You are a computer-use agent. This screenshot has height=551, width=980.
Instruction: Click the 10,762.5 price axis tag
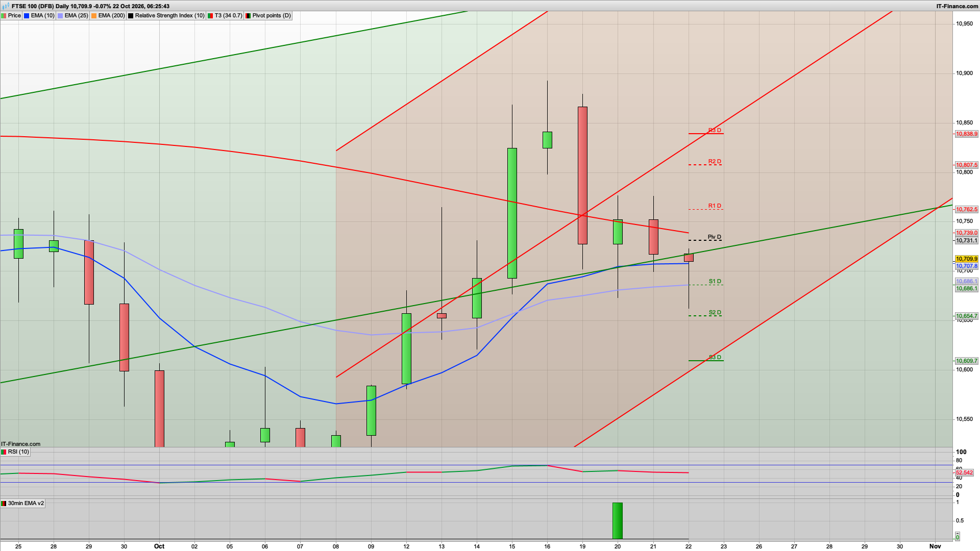click(966, 210)
